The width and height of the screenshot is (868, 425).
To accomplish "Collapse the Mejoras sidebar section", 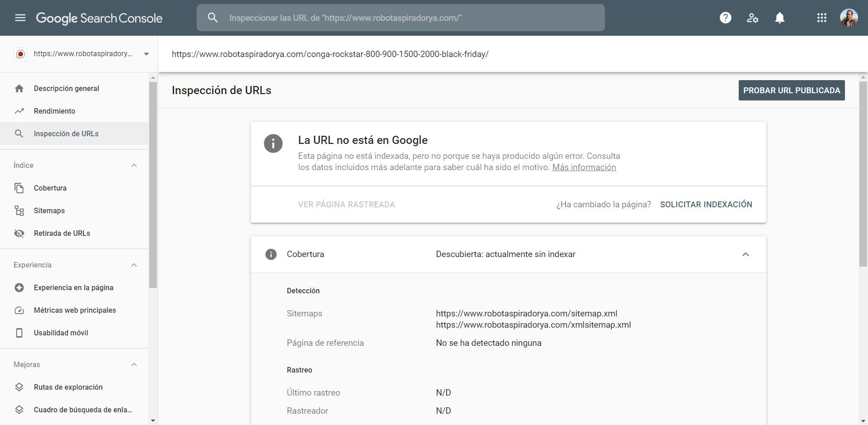I will coord(134,364).
